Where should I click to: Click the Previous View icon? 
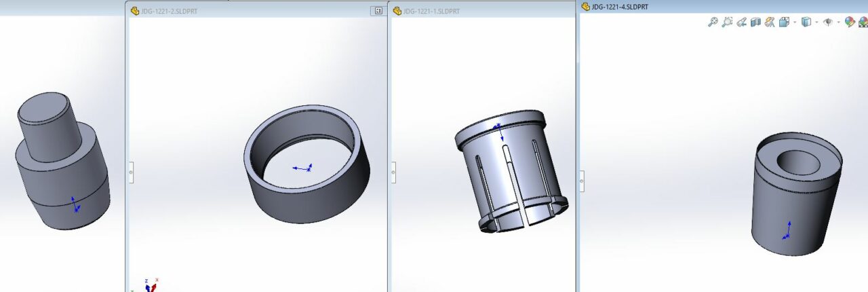[x=741, y=22]
